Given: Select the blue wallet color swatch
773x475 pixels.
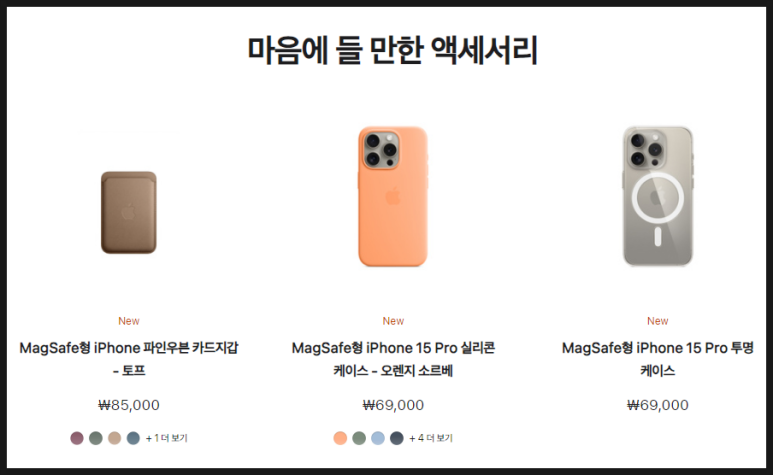Looking at the screenshot, I should coord(133,438).
